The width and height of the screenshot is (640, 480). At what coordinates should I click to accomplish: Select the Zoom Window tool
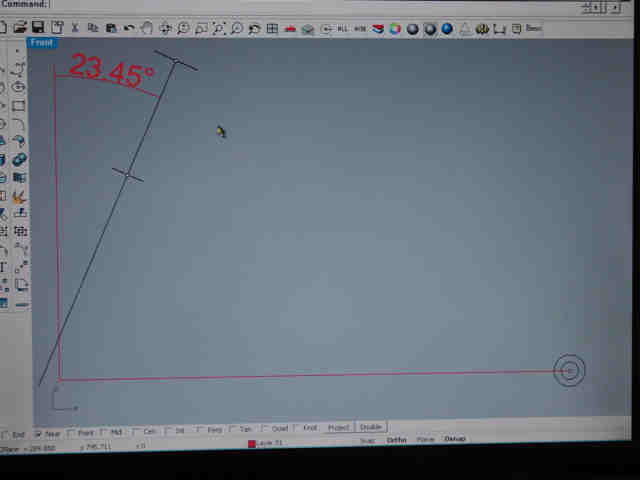201,29
